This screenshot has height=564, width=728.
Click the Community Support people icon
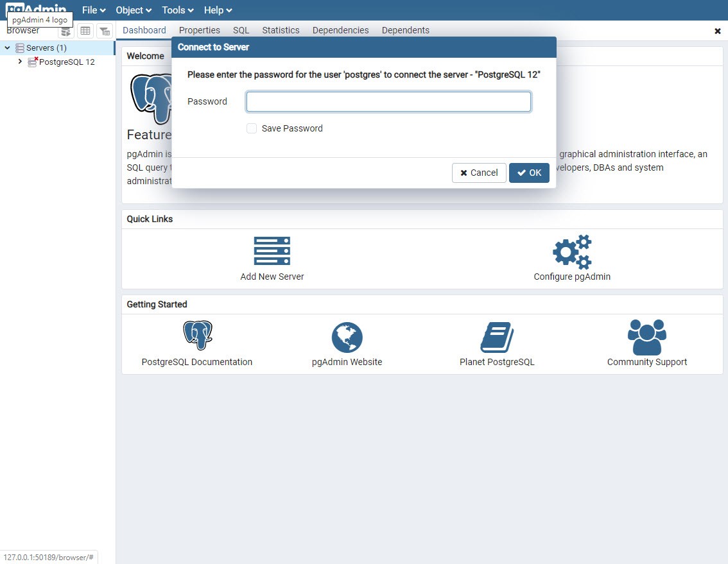646,337
